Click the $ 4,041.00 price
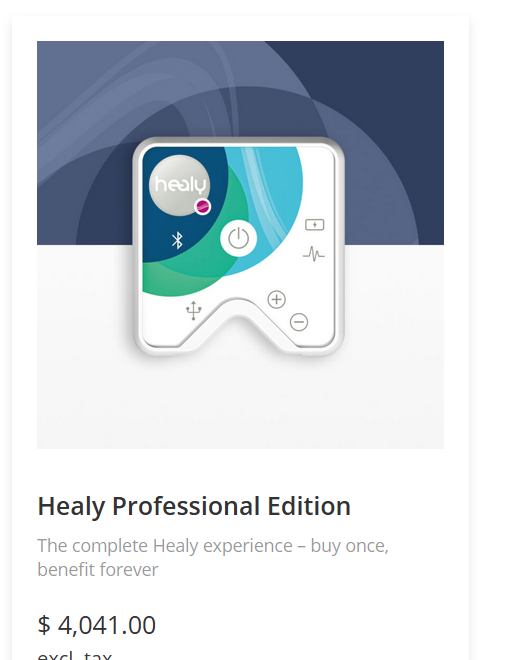 [96, 625]
